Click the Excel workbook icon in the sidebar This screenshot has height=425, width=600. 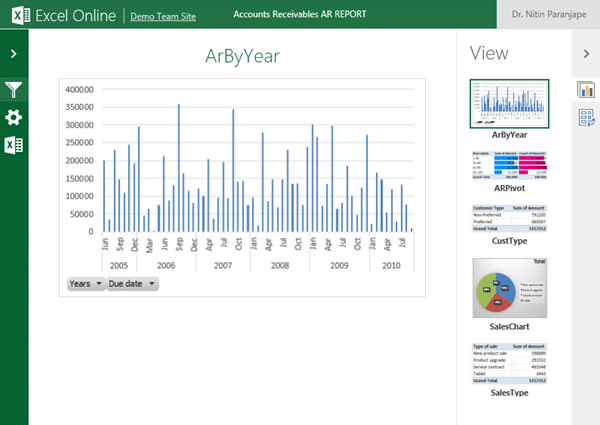click(x=14, y=145)
